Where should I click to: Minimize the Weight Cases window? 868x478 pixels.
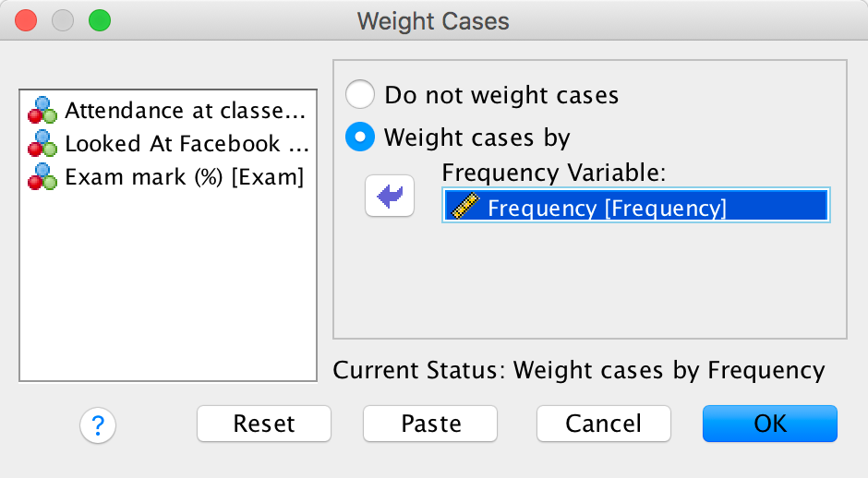[63, 20]
